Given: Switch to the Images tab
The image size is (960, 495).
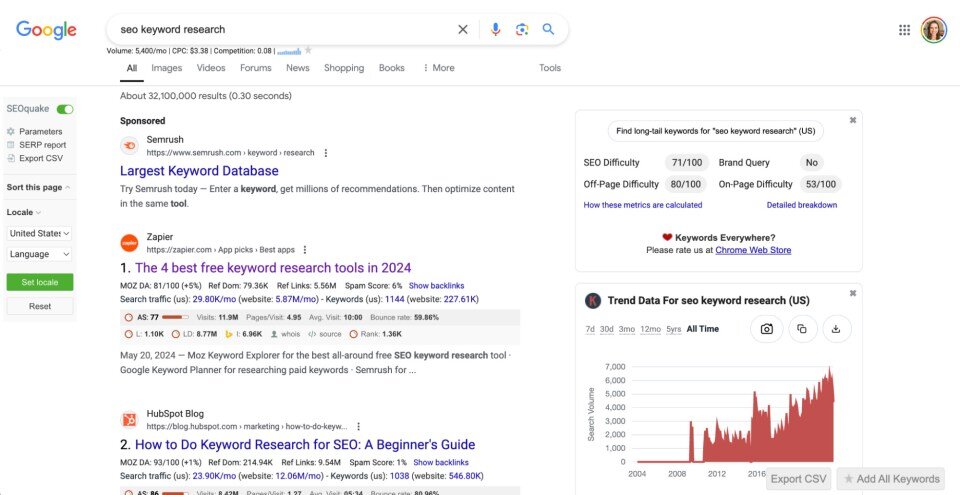Looking at the screenshot, I should coord(167,68).
